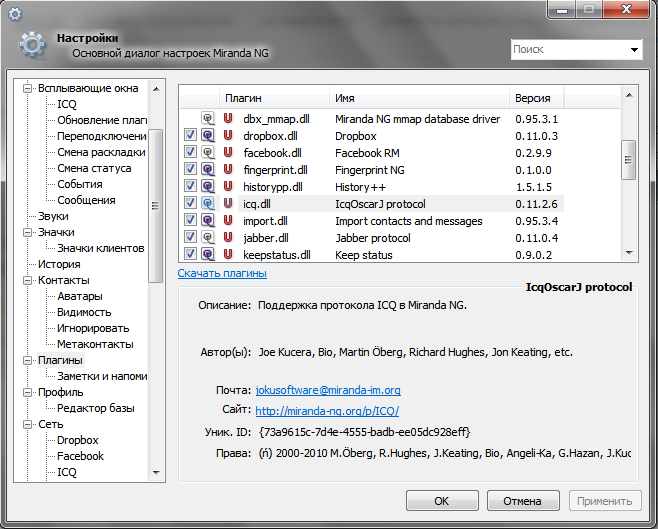Click the plugin status icon for dbx_mmap.dll
The height and width of the screenshot is (529, 658).
[x=208, y=119]
